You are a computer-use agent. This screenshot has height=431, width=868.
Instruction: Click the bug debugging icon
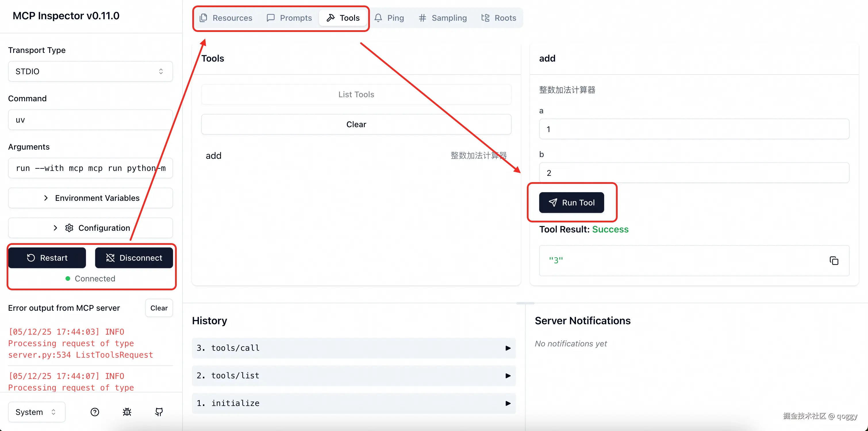coord(127,412)
